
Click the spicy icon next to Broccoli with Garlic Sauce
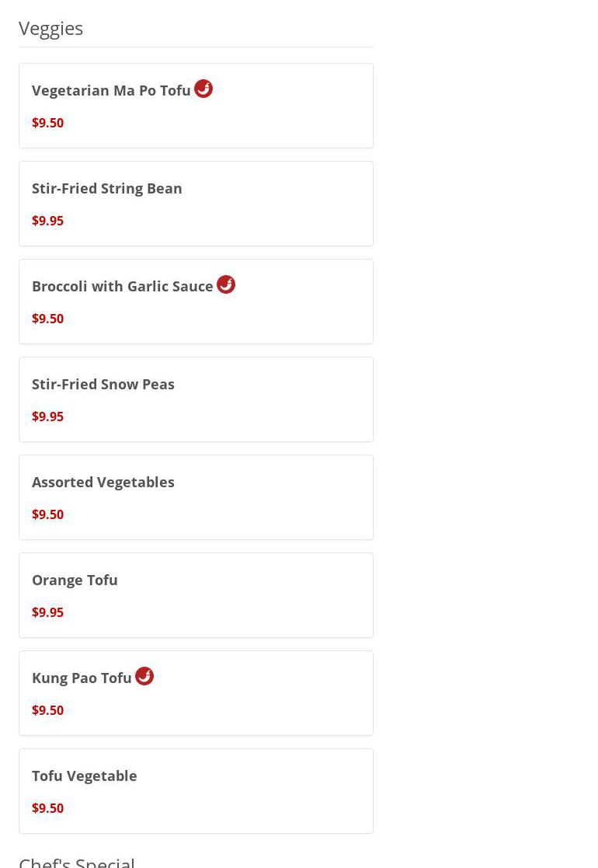(226, 284)
